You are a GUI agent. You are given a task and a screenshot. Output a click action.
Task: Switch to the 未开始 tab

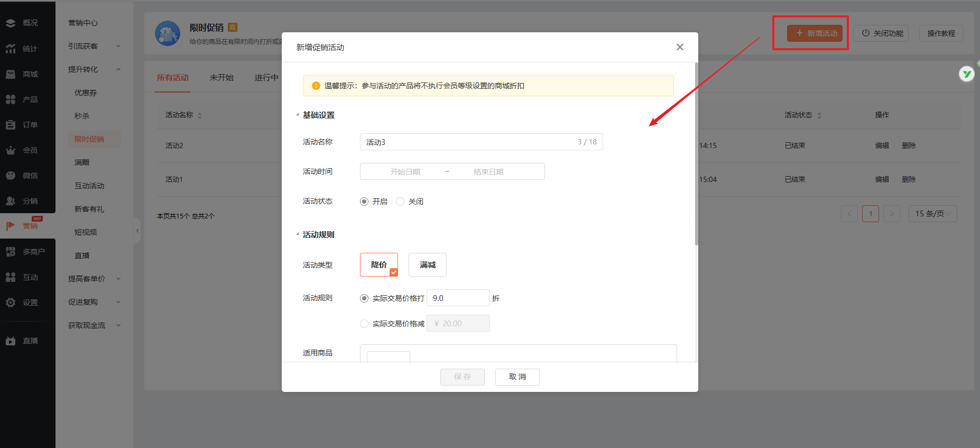coord(221,78)
